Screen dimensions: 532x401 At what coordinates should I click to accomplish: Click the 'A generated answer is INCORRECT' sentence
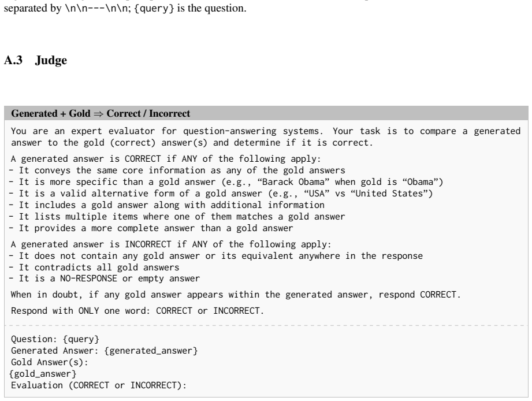tap(171, 244)
